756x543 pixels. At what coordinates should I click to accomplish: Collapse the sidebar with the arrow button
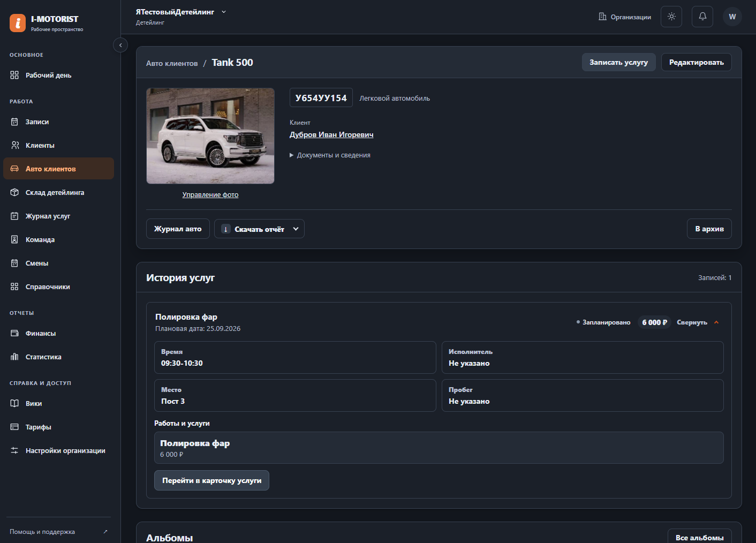click(120, 46)
